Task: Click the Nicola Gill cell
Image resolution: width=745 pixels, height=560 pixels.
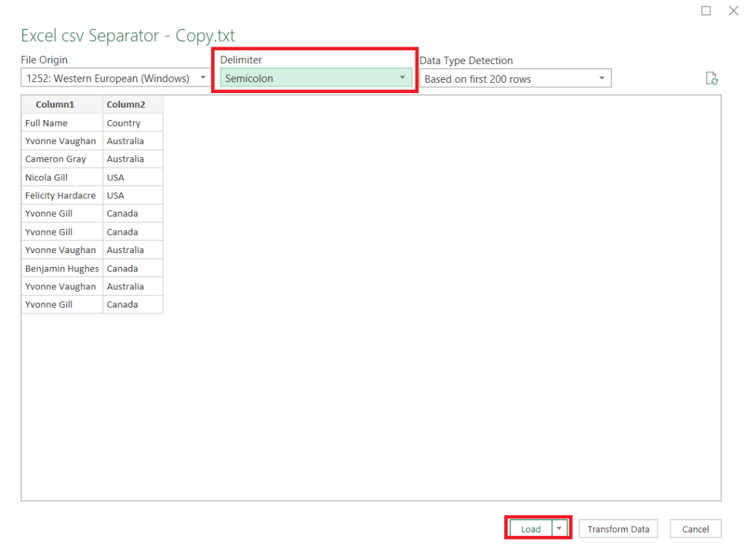Action: click(46, 177)
